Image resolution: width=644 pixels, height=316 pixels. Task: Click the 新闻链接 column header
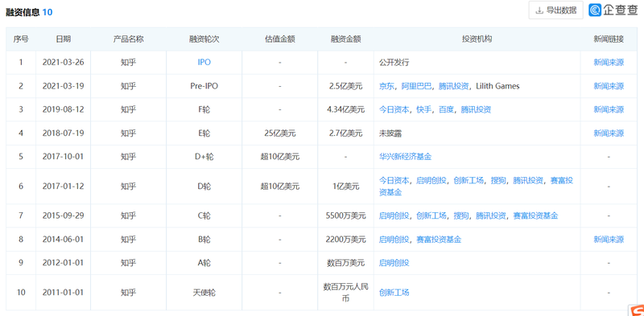point(609,39)
